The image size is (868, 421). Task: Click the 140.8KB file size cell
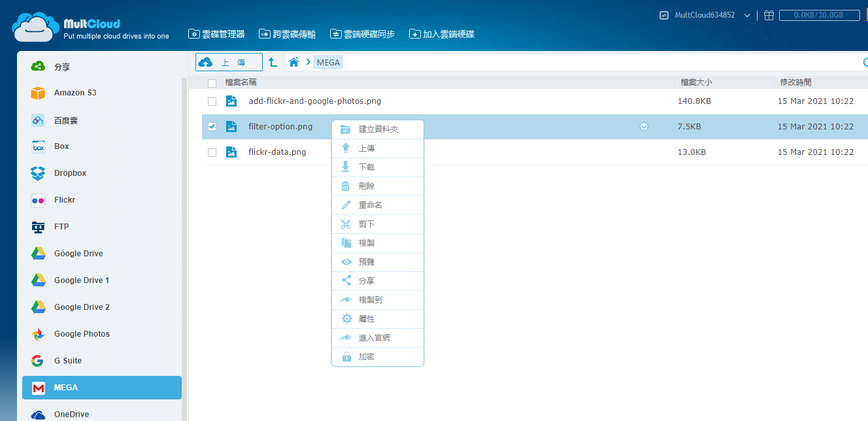(x=694, y=101)
